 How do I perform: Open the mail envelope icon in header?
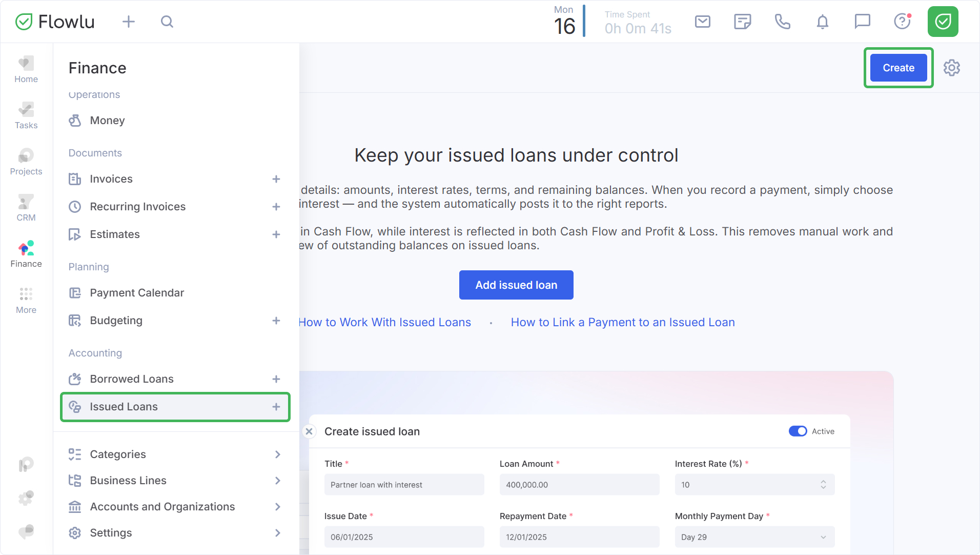coord(702,22)
